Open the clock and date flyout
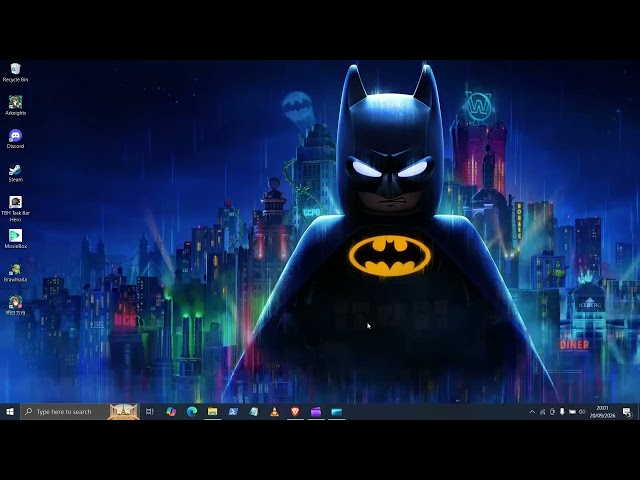Screen dimensions: 640x480 click(602, 411)
